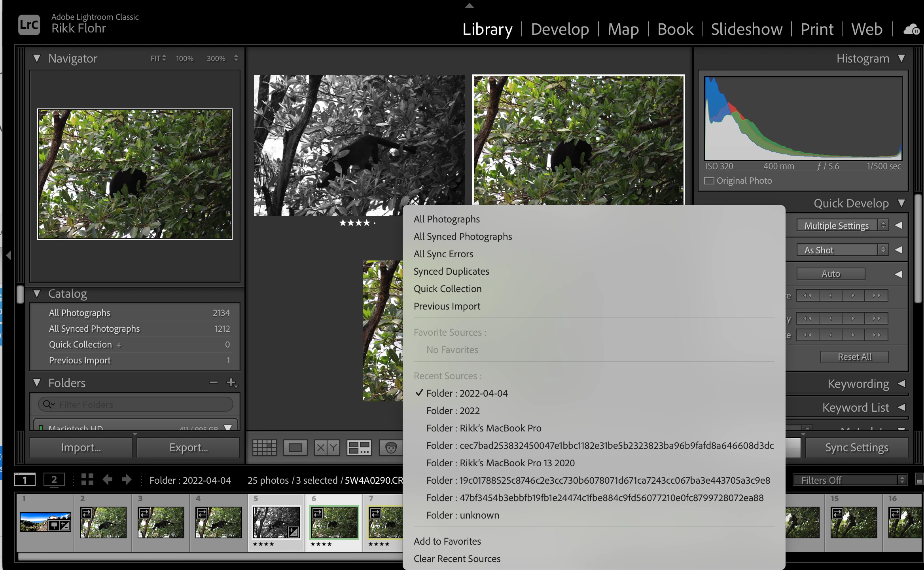Image resolution: width=924 pixels, height=570 pixels.
Task: Click the Import button
Action: pos(81,447)
